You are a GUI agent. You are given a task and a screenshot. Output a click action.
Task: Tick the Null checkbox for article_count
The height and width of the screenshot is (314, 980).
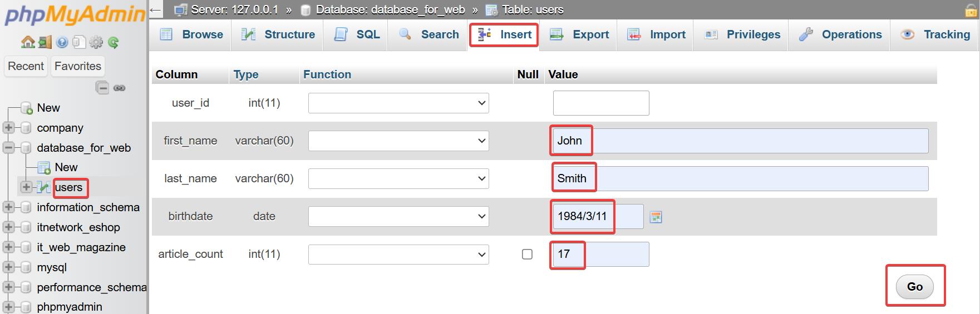527,254
